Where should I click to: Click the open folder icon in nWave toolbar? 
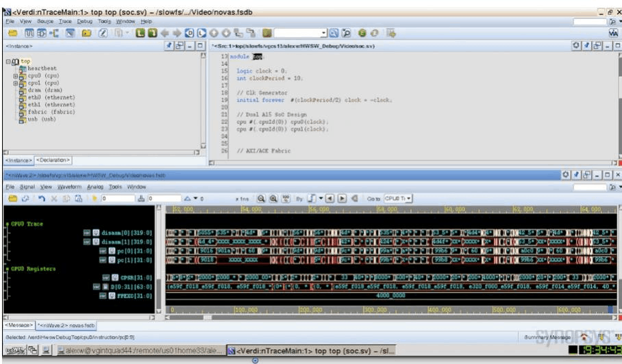point(13,198)
